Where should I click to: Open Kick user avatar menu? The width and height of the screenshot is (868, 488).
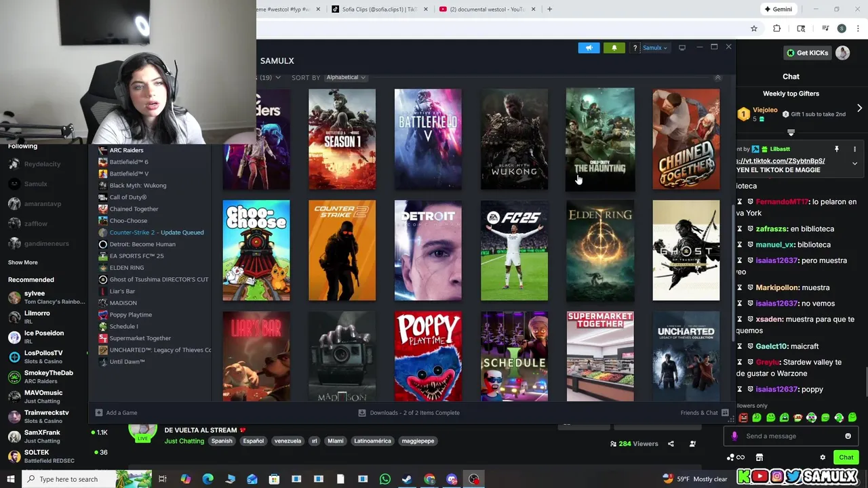842,53
